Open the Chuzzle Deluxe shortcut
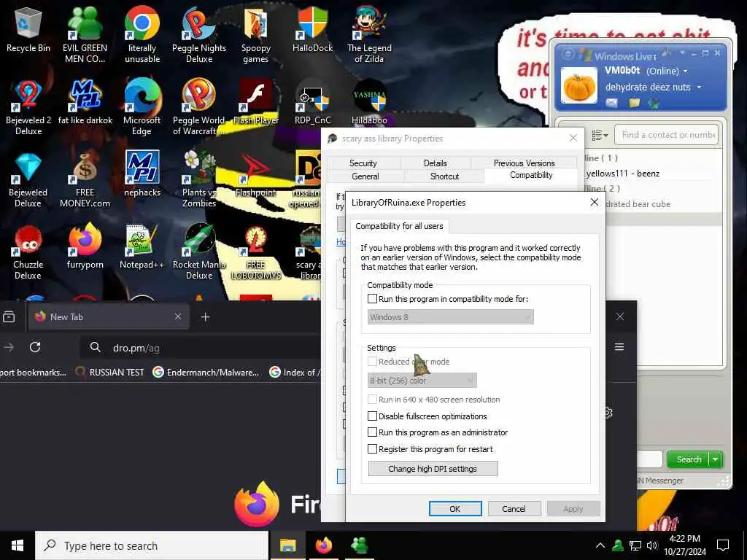 [28, 252]
